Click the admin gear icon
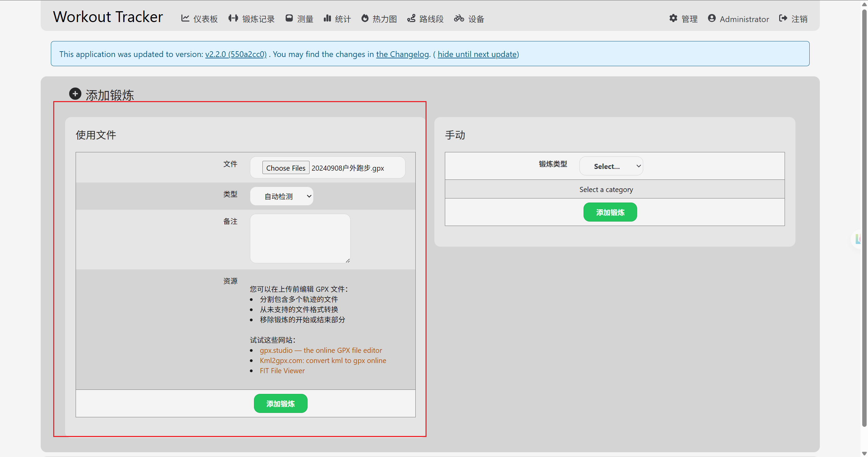Screen dimensions: 868x457 [x=673, y=18]
